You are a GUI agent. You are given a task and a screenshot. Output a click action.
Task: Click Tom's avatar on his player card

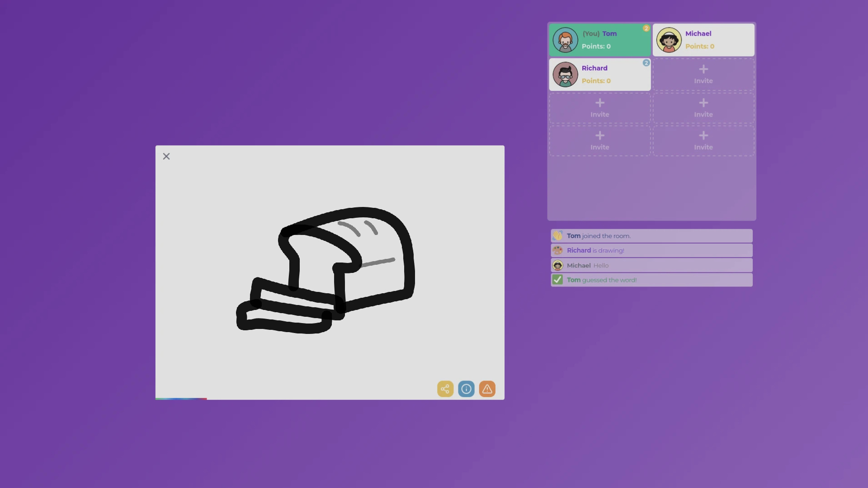coord(565,40)
